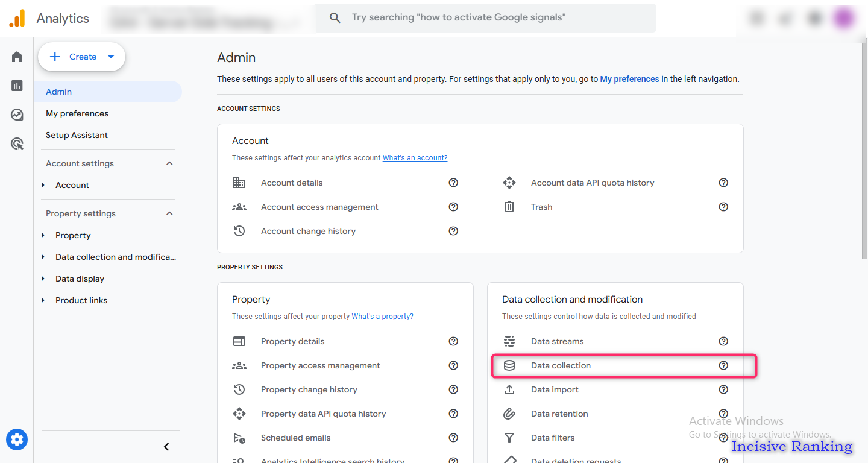Open help for Data streams
The height and width of the screenshot is (463, 868).
click(723, 341)
